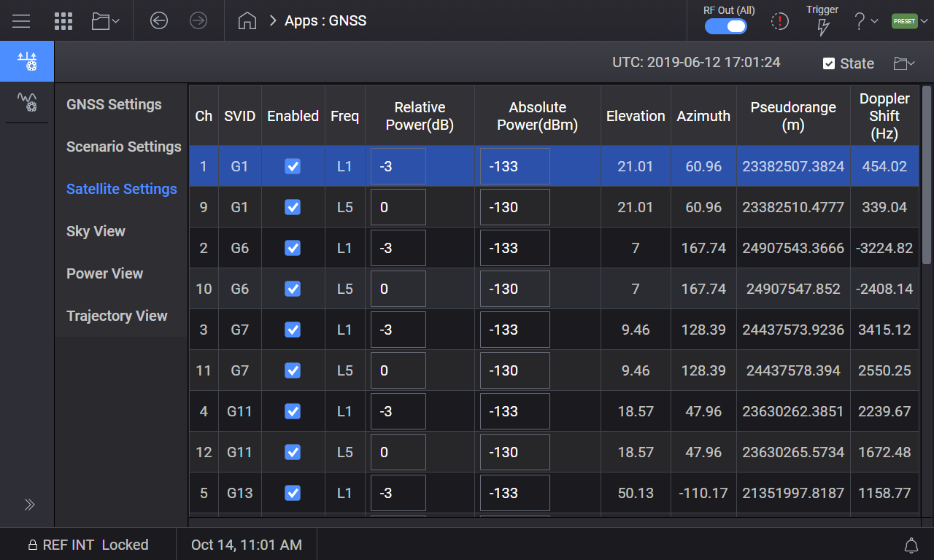Open folder dropdown beside State
Image resolution: width=934 pixels, height=560 pixels.
[904, 63]
